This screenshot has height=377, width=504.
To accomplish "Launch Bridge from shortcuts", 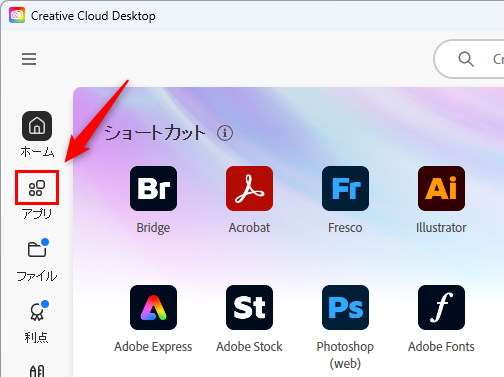I will click(153, 188).
